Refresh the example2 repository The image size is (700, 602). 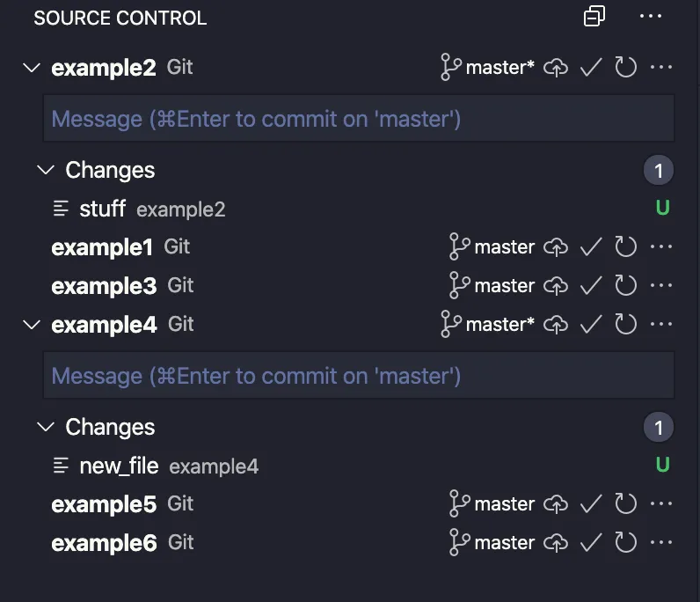625,68
